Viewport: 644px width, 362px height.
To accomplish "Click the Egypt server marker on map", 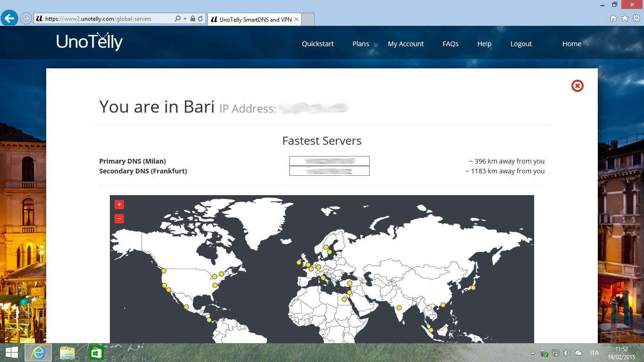I will [x=344, y=299].
